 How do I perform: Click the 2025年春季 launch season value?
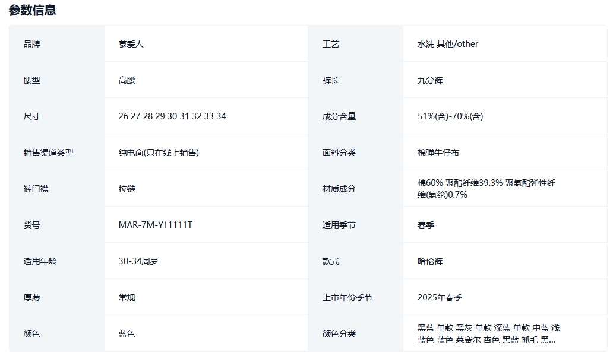pyautogui.click(x=440, y=297)
